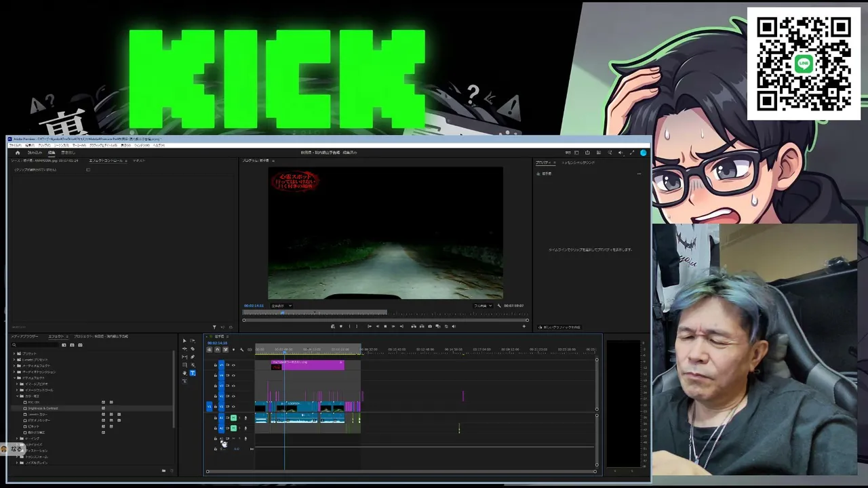
Task: Expand the オーディオエフェクト folder
Action: 14,366
